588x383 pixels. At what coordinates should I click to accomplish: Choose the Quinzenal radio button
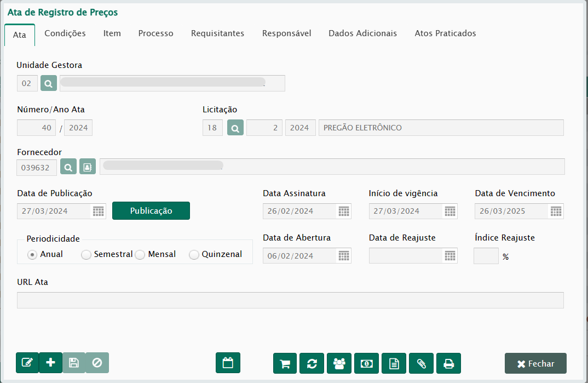point(194,254)
